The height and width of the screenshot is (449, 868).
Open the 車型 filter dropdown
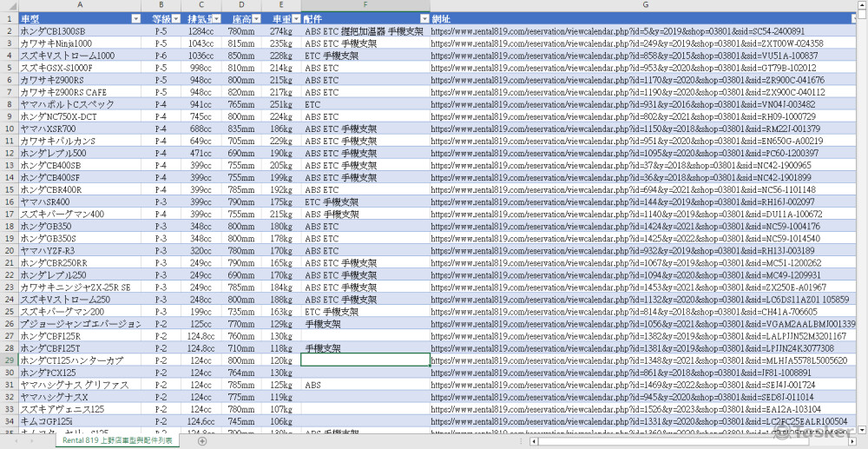(135, 18)
